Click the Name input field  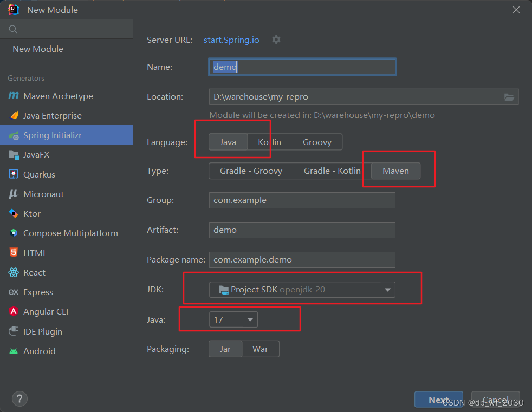pyautogui.click(x=302, y=67)
